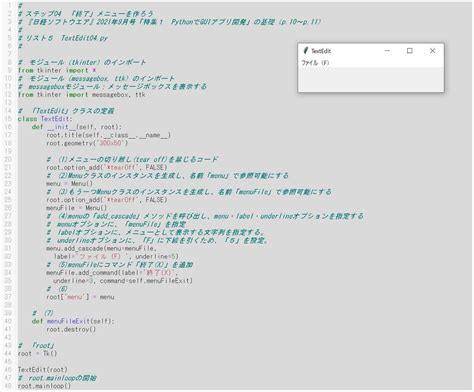Click the 'menu = Menu()' line
Screen dimensions: 474x392
70,184
